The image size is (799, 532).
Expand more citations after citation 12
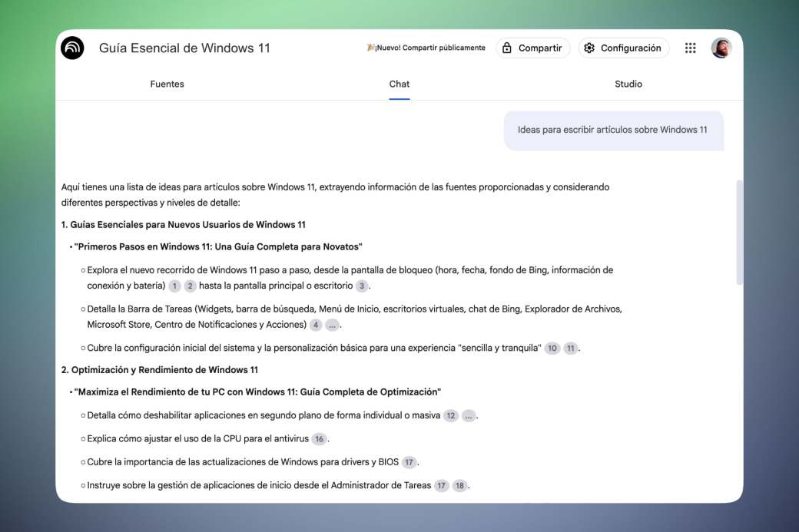[x=469, y=415]
